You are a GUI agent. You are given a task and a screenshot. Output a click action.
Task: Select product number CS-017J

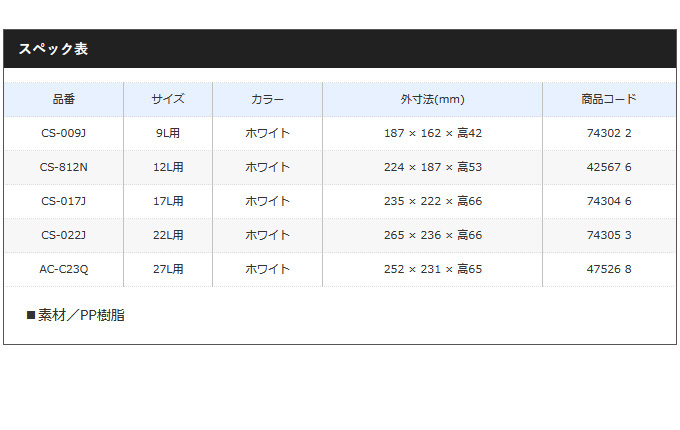coord(64,201)
